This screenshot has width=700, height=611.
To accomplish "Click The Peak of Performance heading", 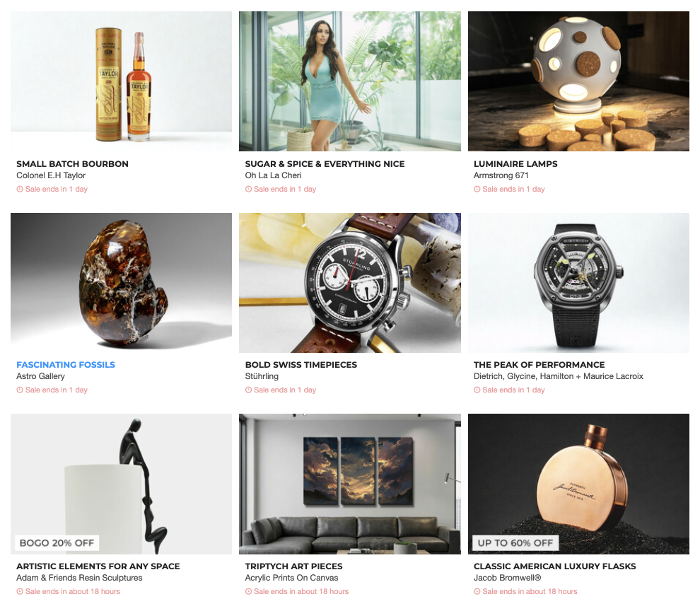I will 539,365.
